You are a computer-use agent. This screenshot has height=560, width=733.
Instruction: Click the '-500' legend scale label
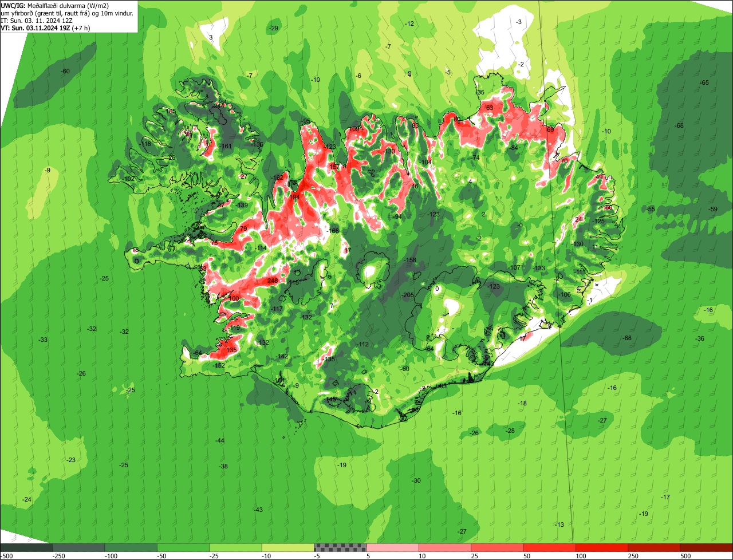click(6, 555)
